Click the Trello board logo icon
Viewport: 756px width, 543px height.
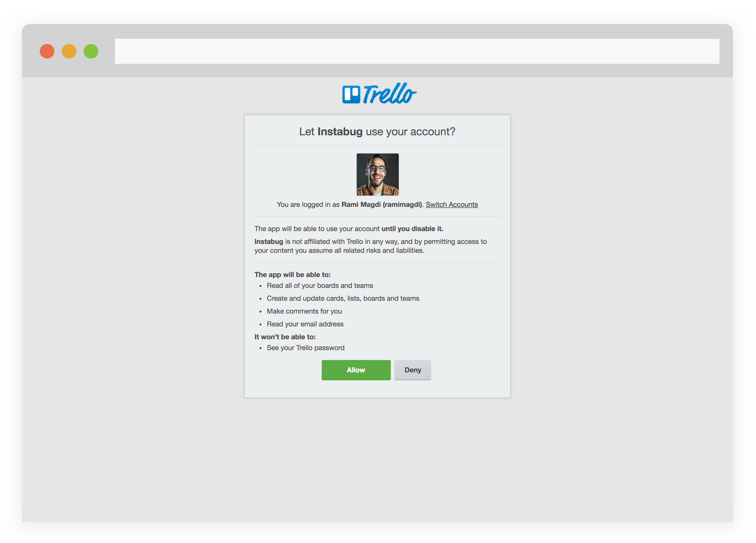(351, 94)
